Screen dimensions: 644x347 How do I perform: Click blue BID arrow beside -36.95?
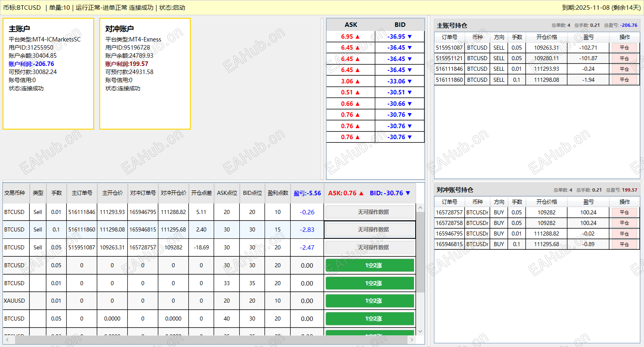pyautogui.click(x=410, y=37)
